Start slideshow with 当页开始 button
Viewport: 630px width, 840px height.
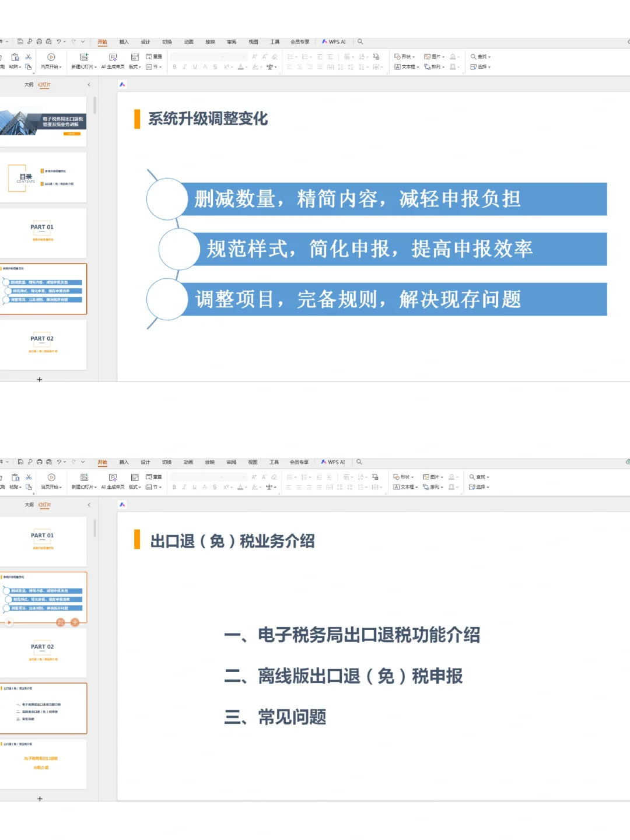(51, 61)
